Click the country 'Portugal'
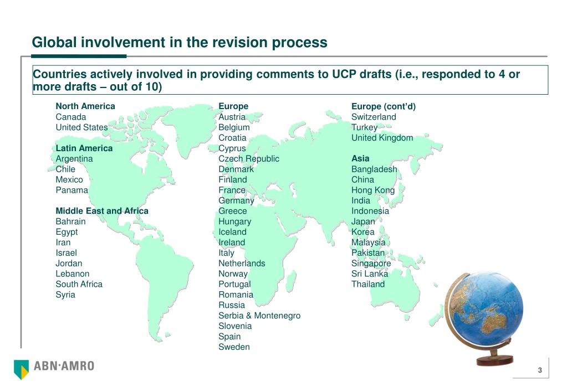Image resolution: width=567 pixels, height=392 pixels. click(x=234, y=285)
